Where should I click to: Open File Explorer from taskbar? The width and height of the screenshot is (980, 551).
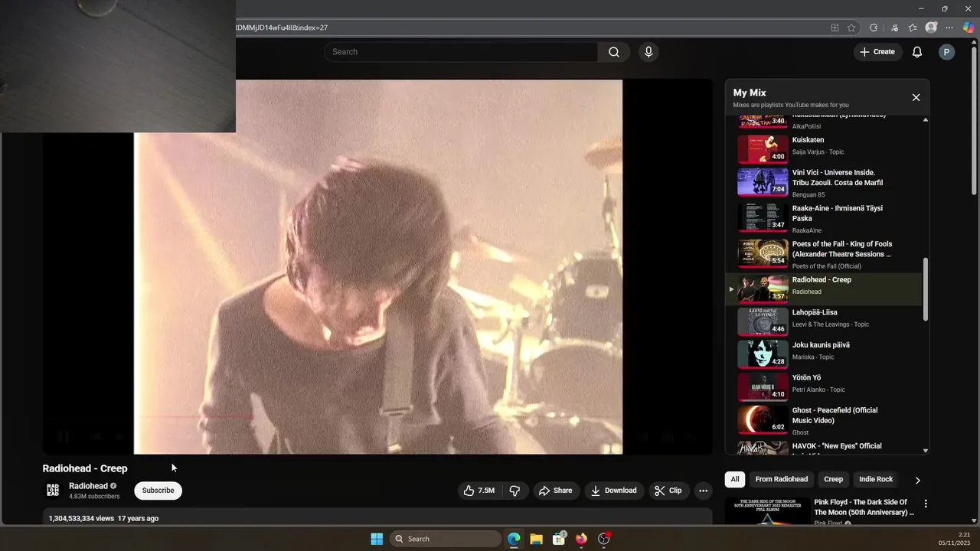(536, 539)
